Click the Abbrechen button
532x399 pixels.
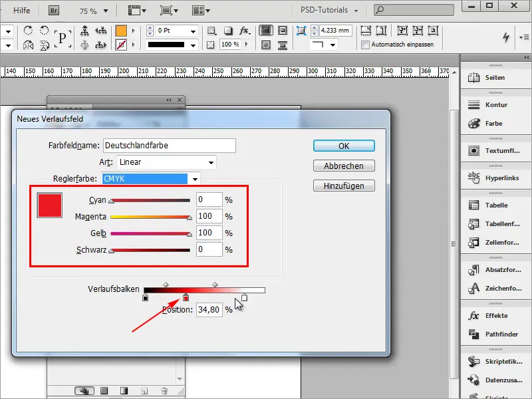344,165
